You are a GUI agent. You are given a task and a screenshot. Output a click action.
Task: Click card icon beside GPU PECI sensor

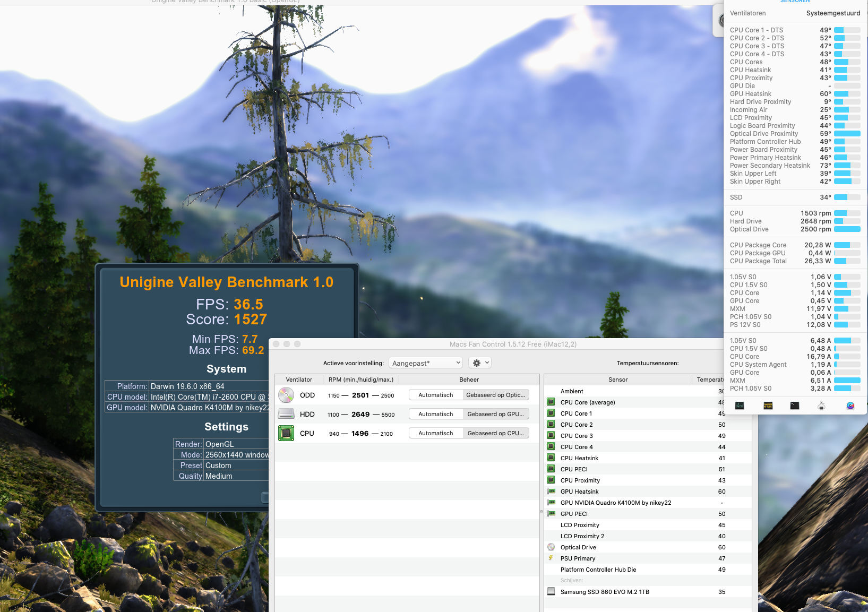point(551,514)
